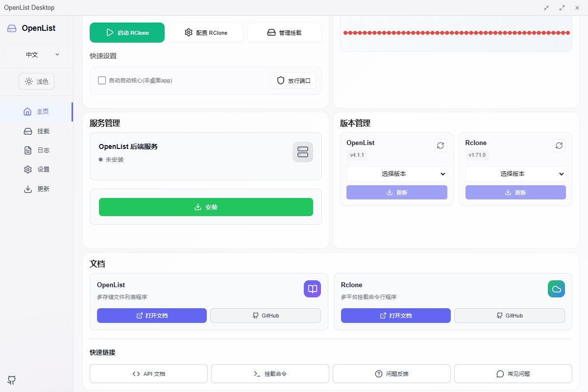Image resolution: width=588 pixels, height=392 pixels.
Task: Open 挂载 page in sidebar
Action: coord(36,131)
